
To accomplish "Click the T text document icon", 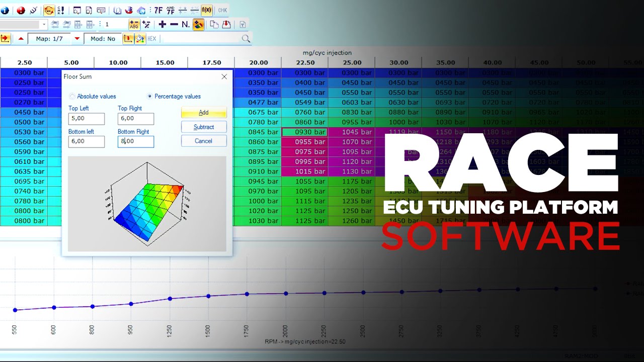I will 243,24.
